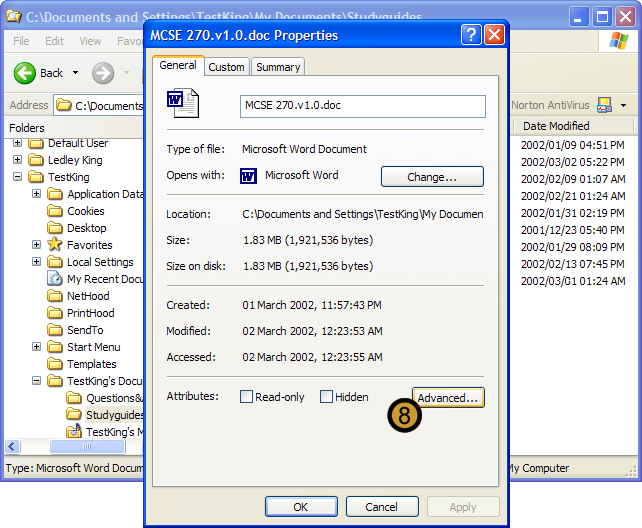Viewport: 642px width, 528px height.
Task: Click the Folders pane header label
Action: pyautogui.click(x=27, y=128)
